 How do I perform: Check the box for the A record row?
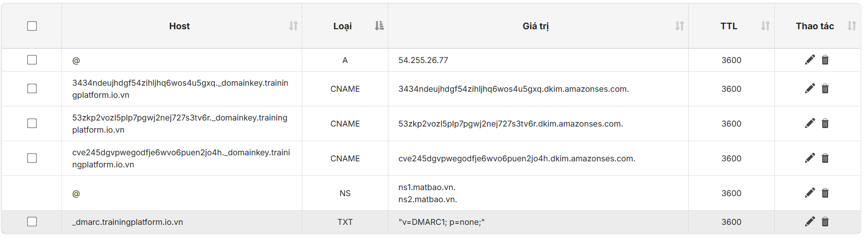[x=32, y=60]
